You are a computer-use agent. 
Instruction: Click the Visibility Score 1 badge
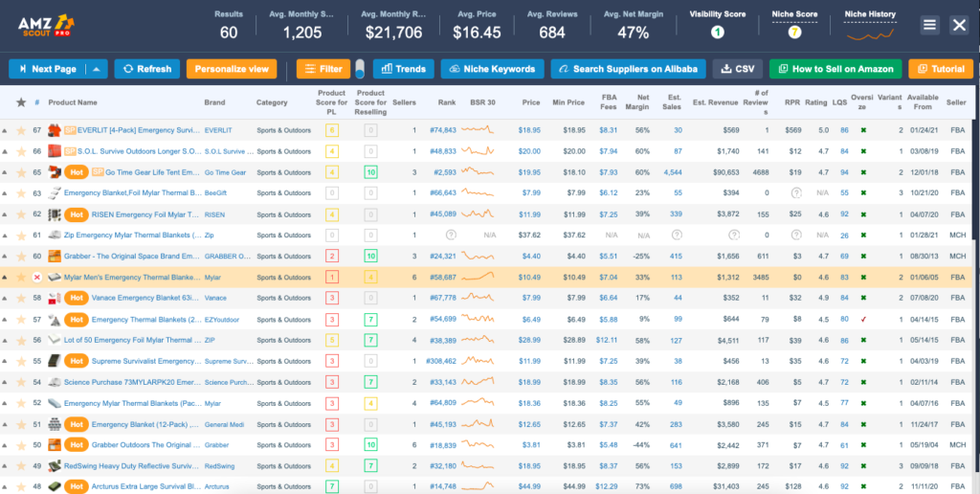[718, 33]
